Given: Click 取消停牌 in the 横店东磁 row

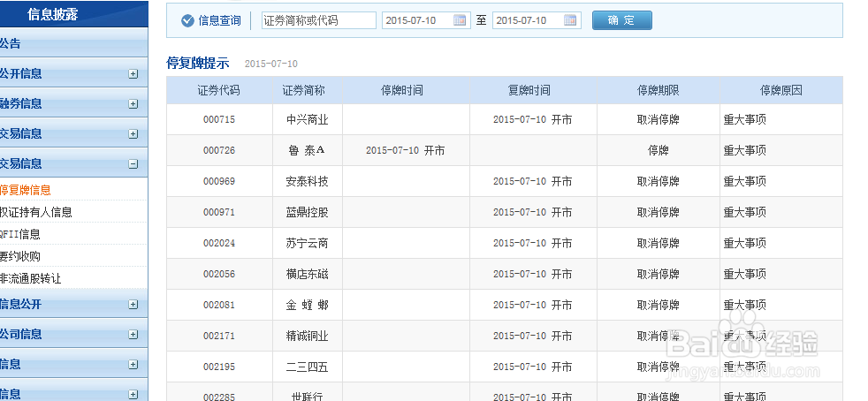Looking at the screenshot, I should coord(659,275).
